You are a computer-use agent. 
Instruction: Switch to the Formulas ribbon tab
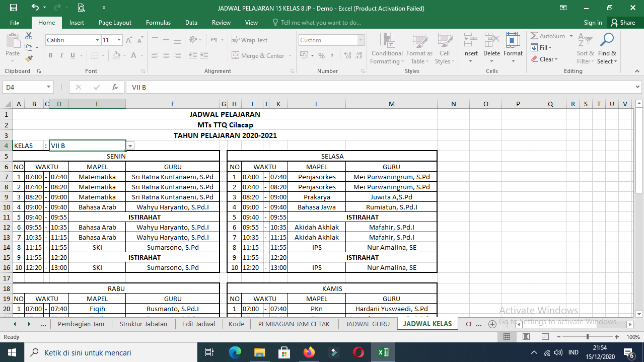point(158,23)
